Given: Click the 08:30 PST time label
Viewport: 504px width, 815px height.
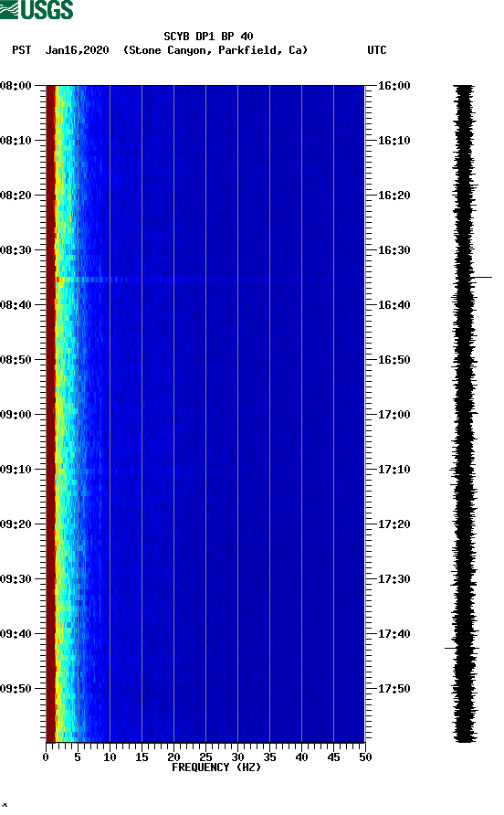Looking at the screenshot, I should (x=16, y=250).
